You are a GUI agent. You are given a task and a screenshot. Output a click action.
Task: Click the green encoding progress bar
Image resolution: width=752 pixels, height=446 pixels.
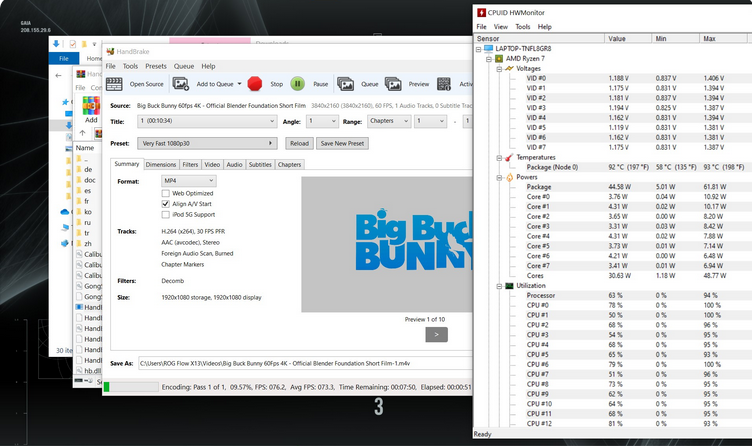130,386
